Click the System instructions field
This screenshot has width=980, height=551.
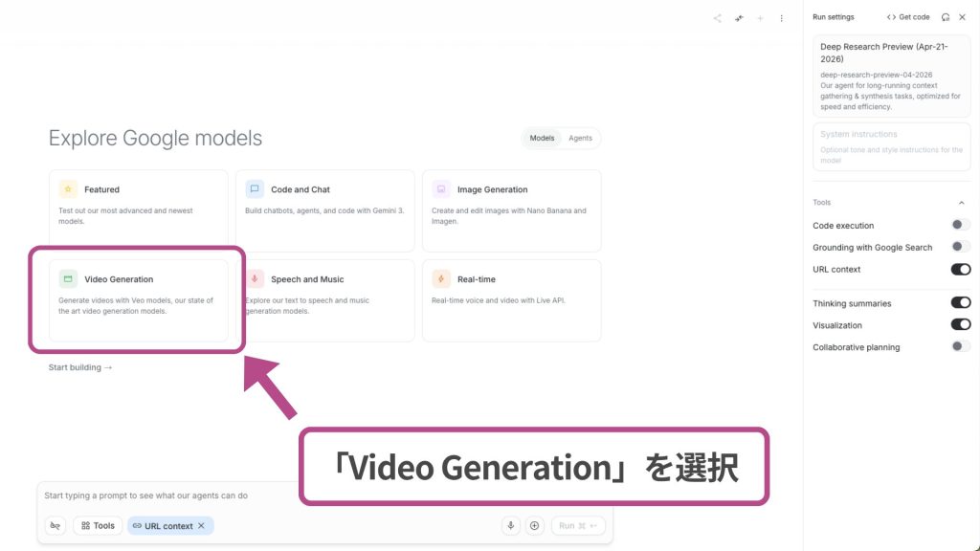(891, 146)
